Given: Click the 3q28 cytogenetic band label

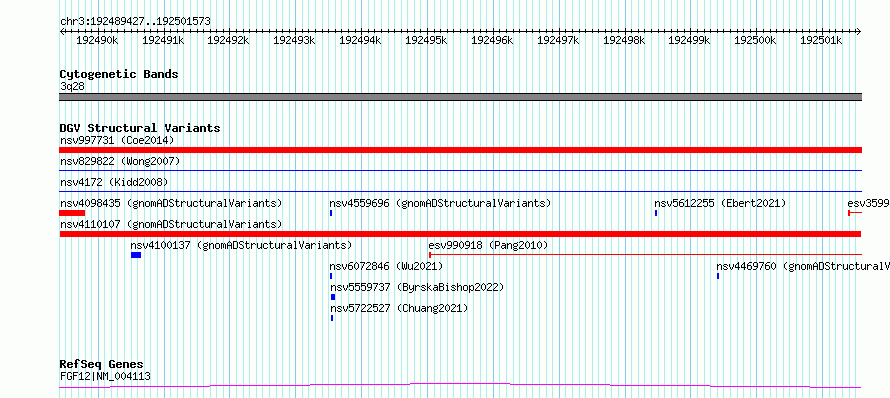Looking at the screenshot, I should tap(72, 86).
